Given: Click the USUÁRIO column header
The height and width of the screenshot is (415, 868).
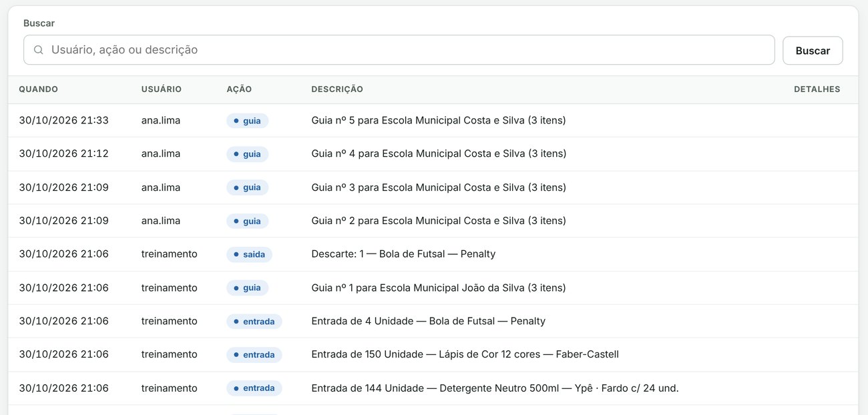Looking at the screenshot, I should point(162,89).
